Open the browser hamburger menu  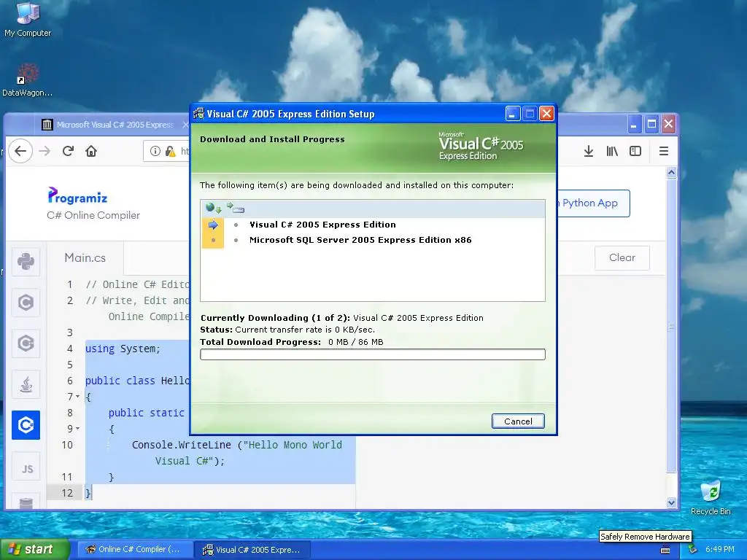coord(664,151)
